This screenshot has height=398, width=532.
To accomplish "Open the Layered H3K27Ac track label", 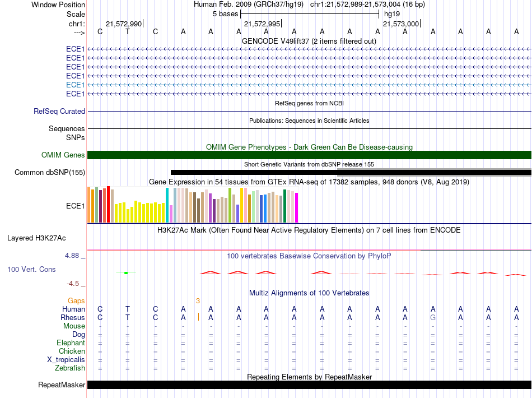I will click(x=36, y=238).
